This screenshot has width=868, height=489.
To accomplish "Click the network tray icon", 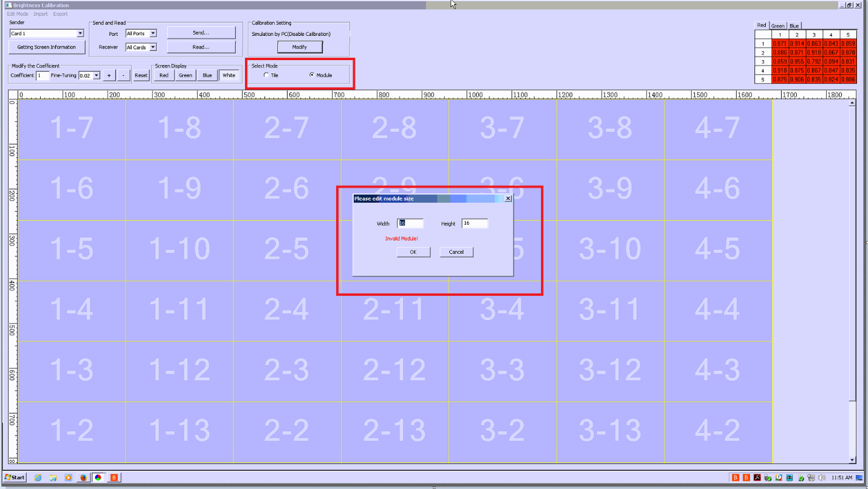I will pos(811,477).
